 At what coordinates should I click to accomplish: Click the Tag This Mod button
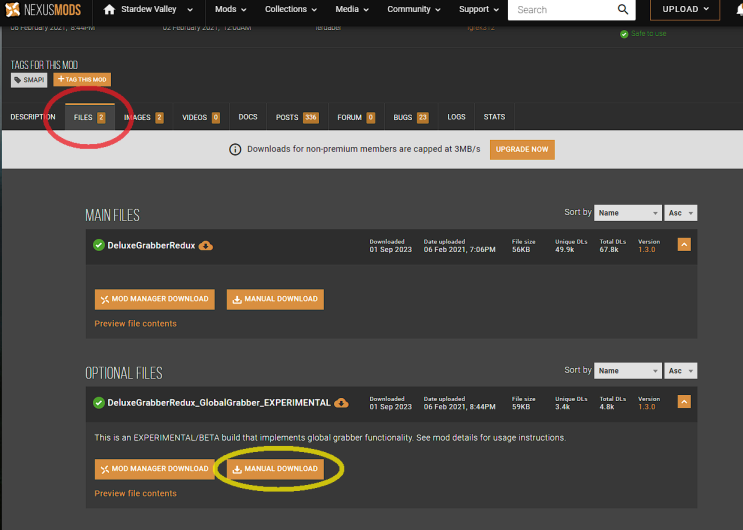coord(82,80)
